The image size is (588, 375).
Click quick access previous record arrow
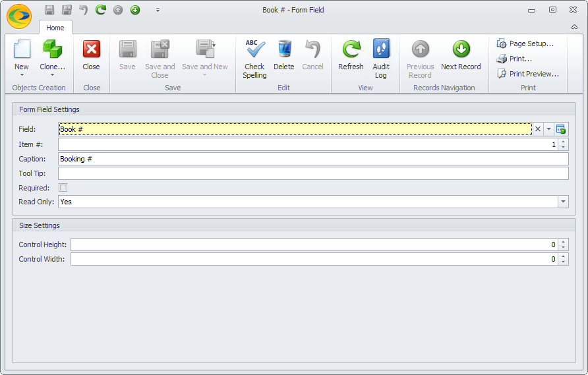[x=118, y=10]
